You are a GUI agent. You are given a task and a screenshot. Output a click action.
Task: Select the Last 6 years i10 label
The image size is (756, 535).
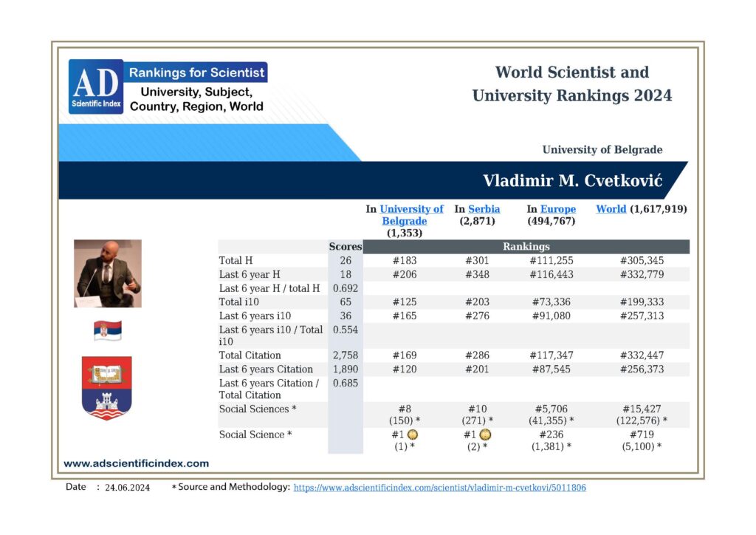tap(255, 316)
